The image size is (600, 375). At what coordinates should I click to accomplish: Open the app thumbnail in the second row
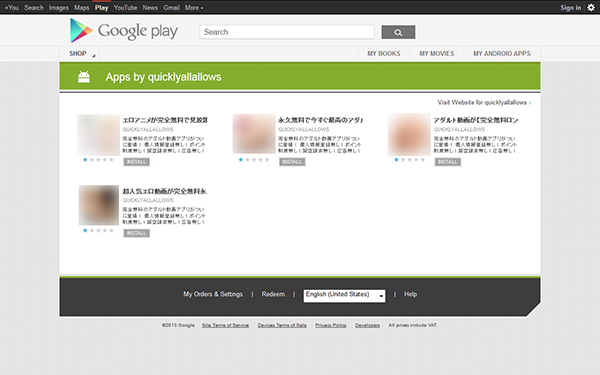[99, 205]
